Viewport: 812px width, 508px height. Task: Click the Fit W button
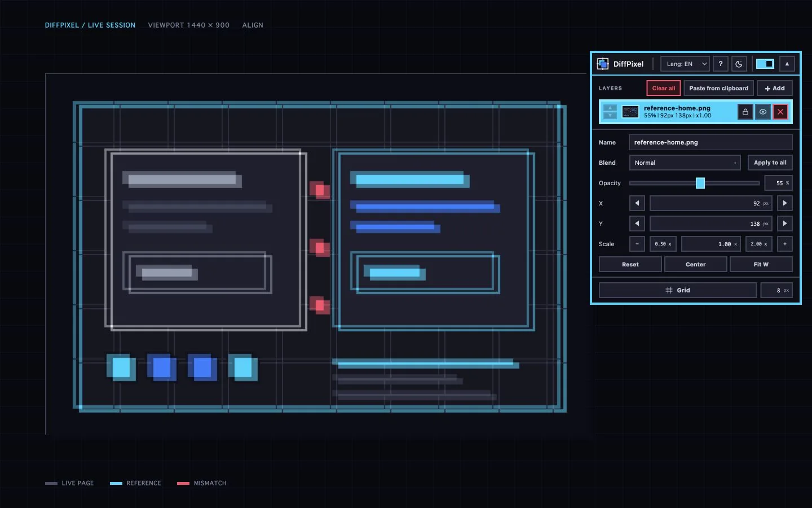click(761, 264)
